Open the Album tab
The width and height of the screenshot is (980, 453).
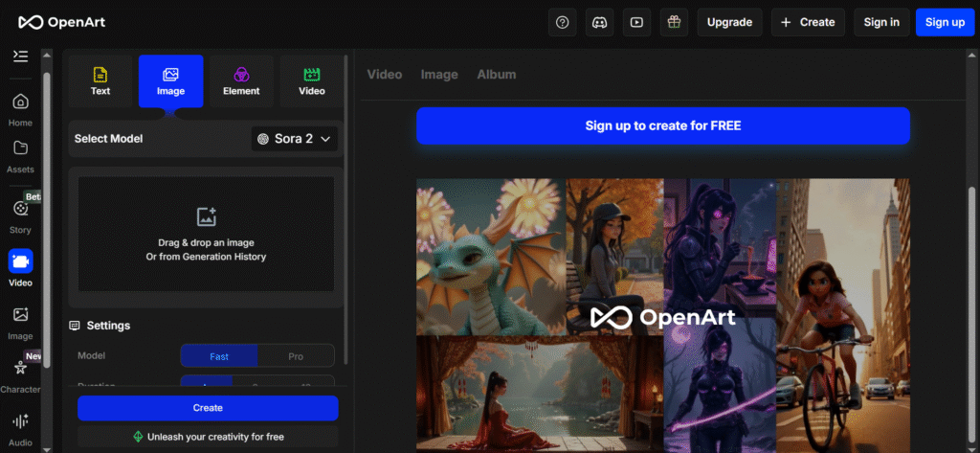(x=496, y=75)
